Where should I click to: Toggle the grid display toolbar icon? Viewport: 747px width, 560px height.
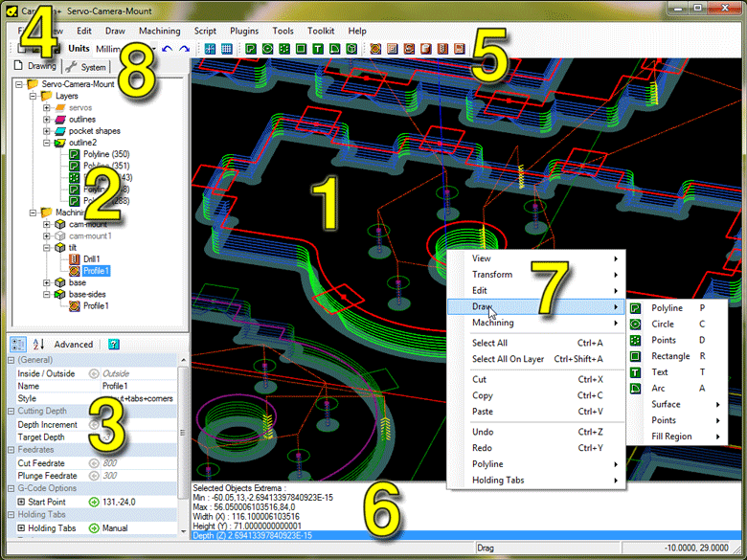click(x=226, y=48)
